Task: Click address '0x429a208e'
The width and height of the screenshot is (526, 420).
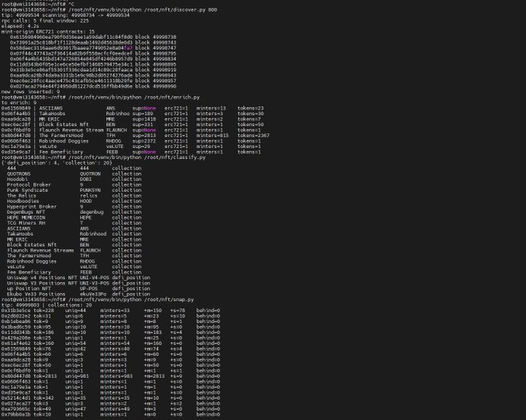Action: 15,338
